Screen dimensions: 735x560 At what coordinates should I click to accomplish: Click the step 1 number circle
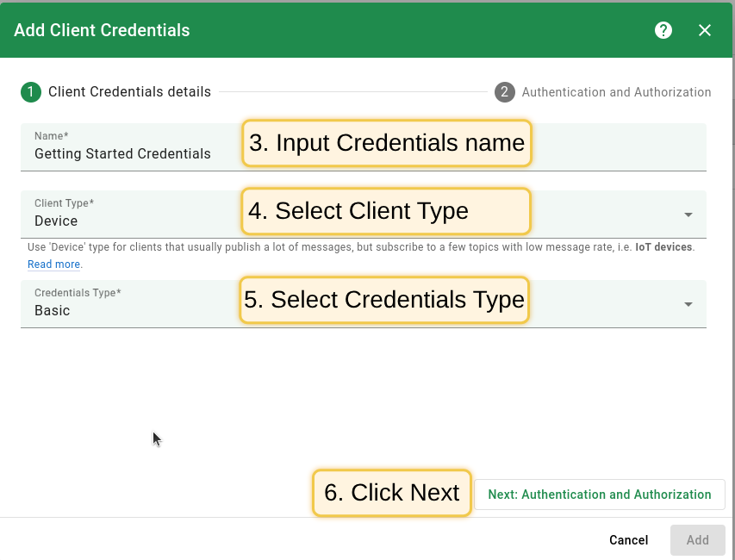[31, 92]
